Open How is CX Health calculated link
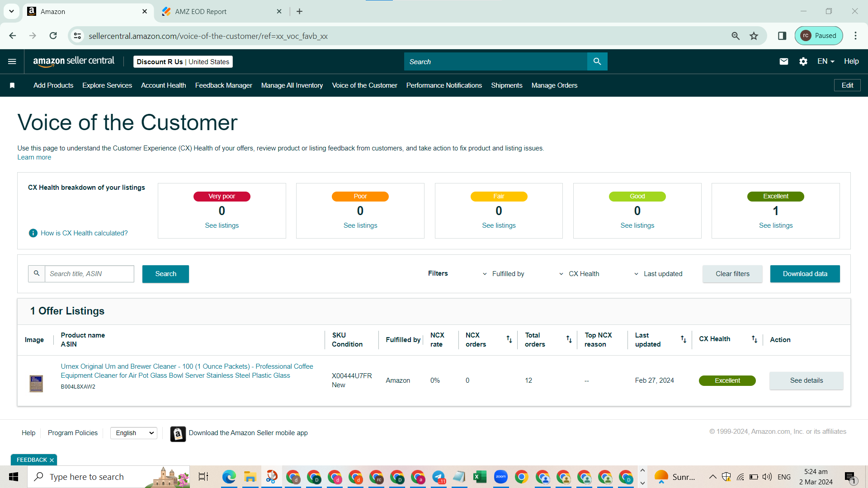 click(84, 233)
